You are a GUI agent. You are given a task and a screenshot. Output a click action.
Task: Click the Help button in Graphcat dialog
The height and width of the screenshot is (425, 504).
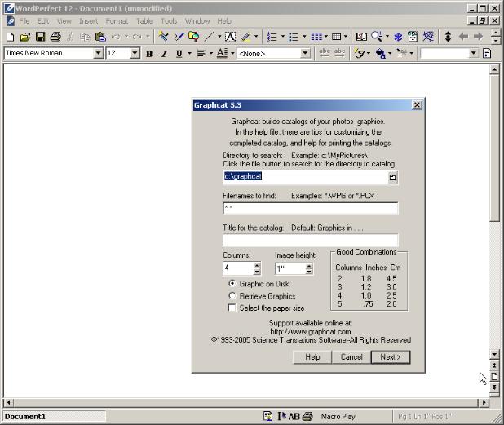coord(312,357)
